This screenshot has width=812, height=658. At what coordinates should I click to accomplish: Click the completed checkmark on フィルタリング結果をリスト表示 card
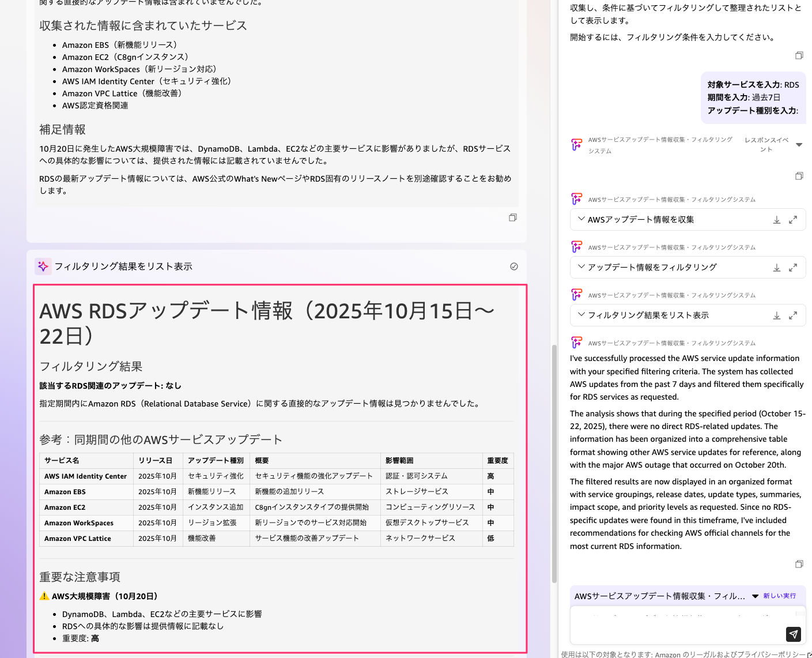513,266
